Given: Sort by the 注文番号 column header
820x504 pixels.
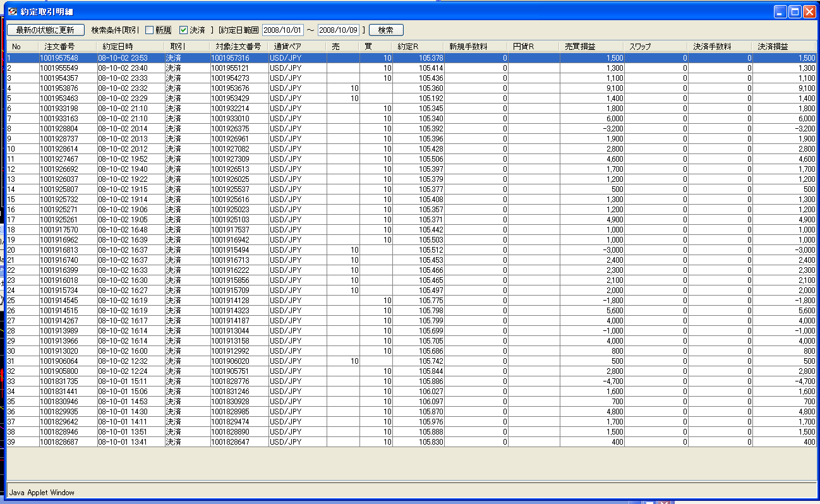Looking at the screenshot, I should 68,47.
